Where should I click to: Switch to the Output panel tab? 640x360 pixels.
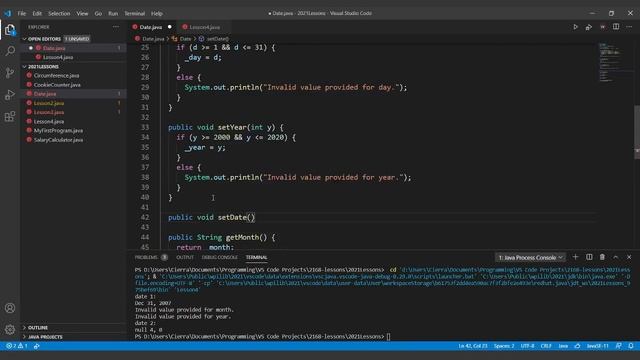point(185,257)
